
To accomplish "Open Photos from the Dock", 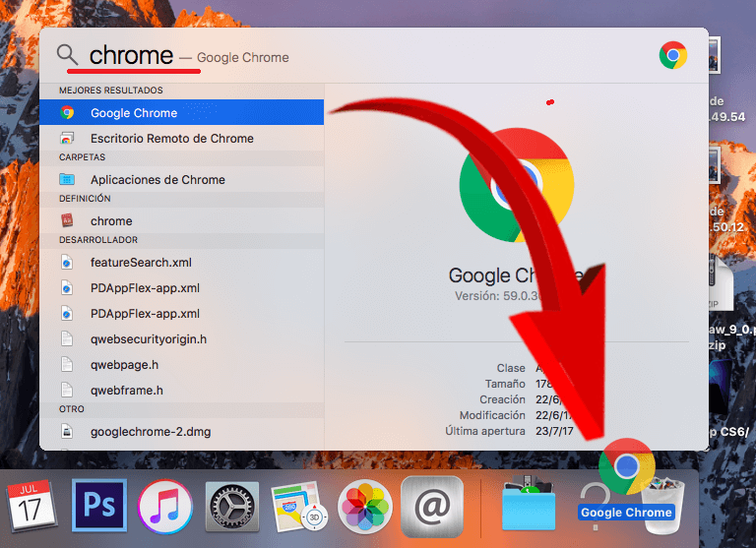I will [365, 507].
